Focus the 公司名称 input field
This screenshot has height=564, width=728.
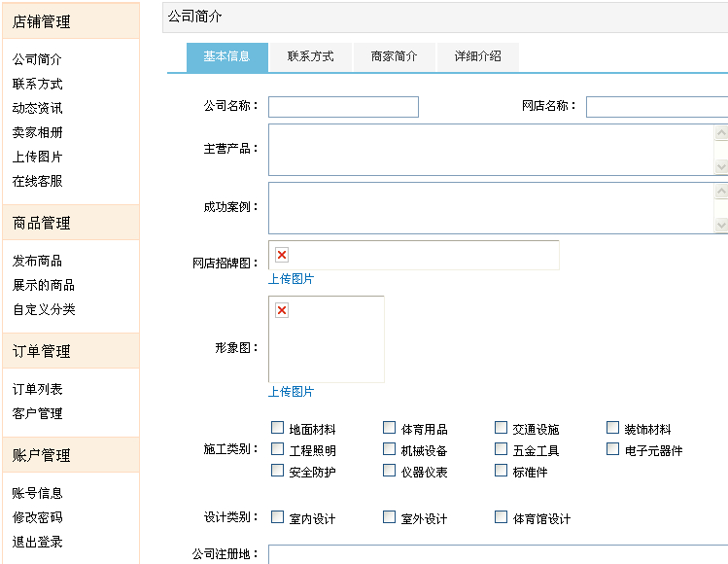(x=343, y=107)
